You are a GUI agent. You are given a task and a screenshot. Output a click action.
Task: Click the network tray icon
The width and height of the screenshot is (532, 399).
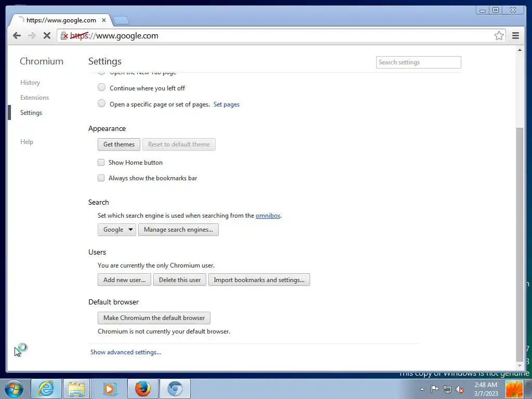coord(447,389)
